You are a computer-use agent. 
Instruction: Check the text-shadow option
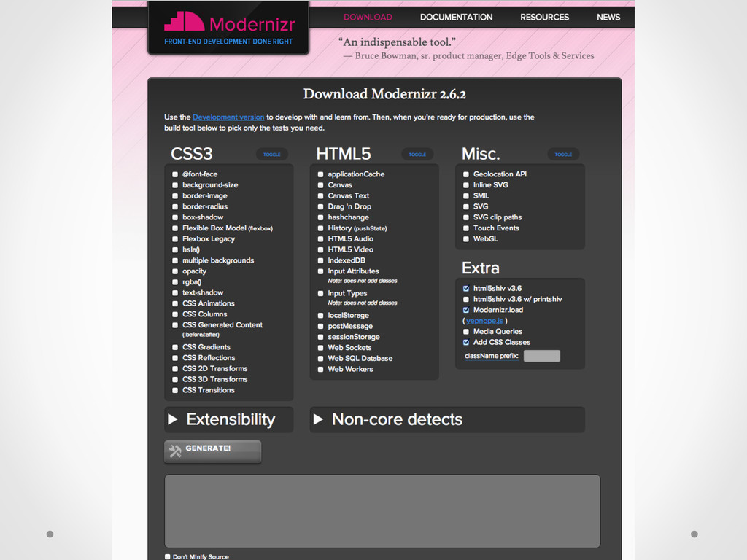[x=175, y=293]
